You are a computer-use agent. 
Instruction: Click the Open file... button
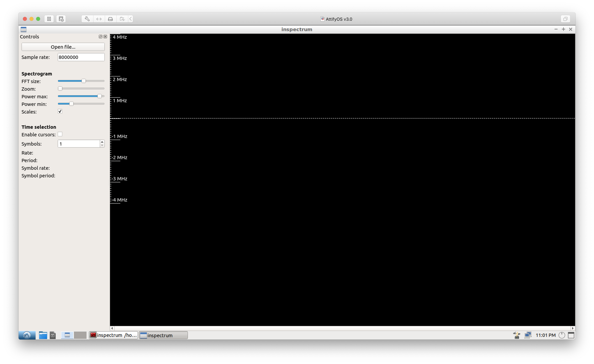[63, 47]
